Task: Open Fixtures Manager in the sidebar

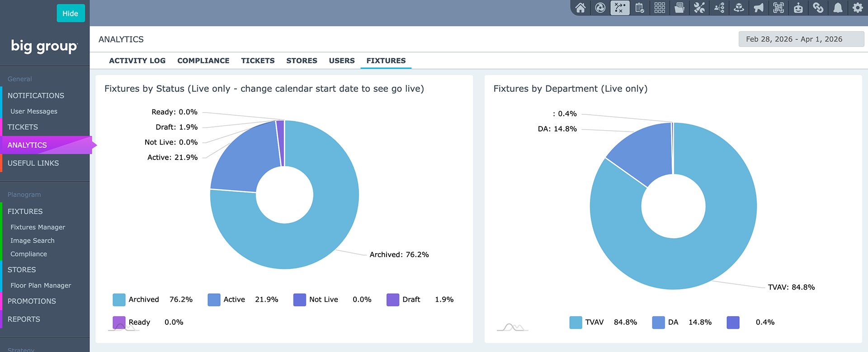Action: [x=38, y=227]
